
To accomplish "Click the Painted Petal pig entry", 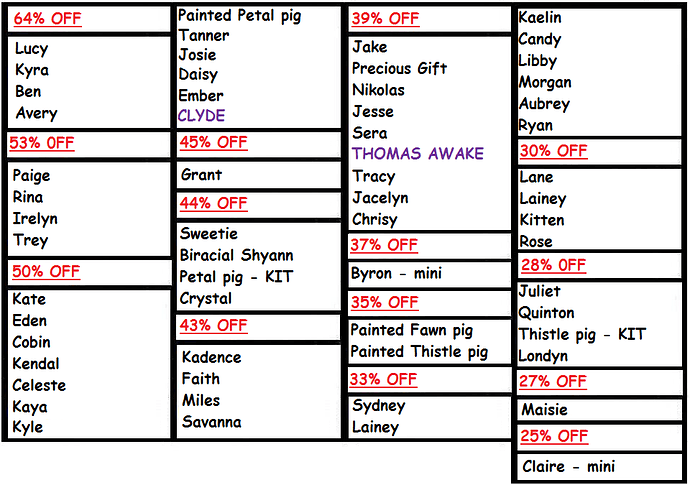I will (x=239, y=16).
